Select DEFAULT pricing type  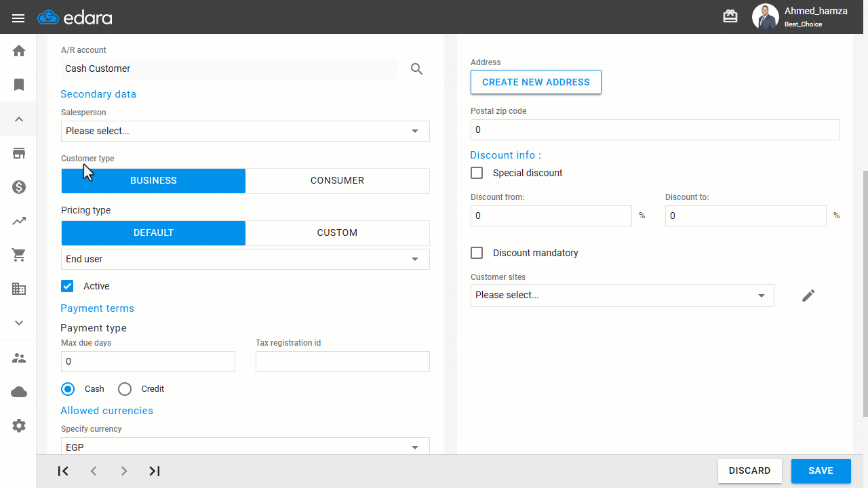coord(153,232)
